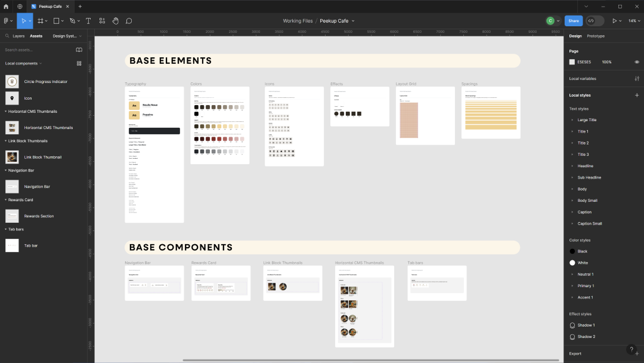Open the Prototype tab
This screenshot has height=363, width=644.
pyautogui.click(x=596, y=36)
